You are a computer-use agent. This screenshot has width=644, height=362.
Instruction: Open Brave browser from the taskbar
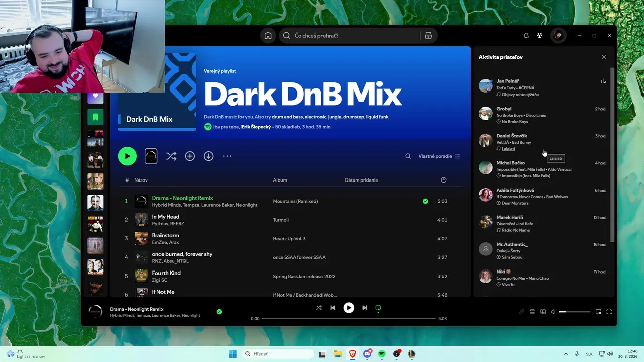coord(352,354)
